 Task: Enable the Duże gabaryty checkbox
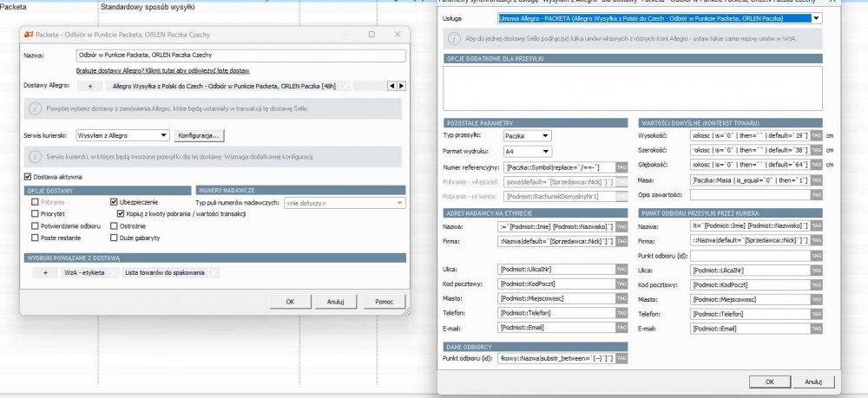[114, 238]
